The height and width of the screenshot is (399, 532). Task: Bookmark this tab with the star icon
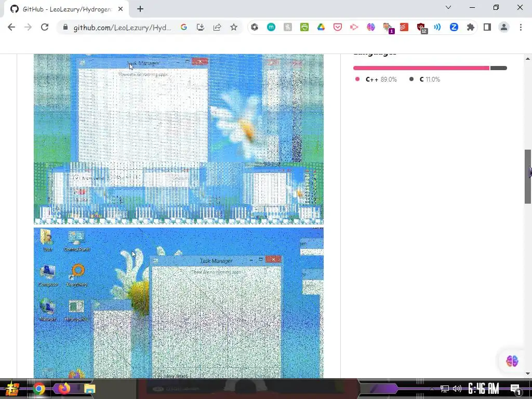point(234,27)
